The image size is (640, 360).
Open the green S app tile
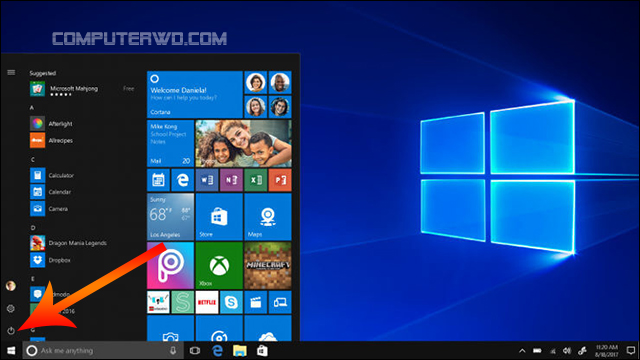pos(182,302)
